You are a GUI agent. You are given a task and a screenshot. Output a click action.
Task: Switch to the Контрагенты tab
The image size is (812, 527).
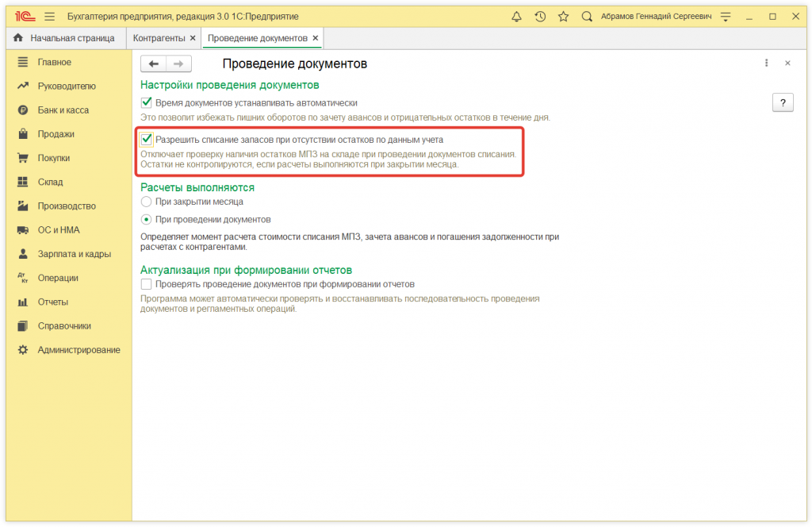(159, 38)
